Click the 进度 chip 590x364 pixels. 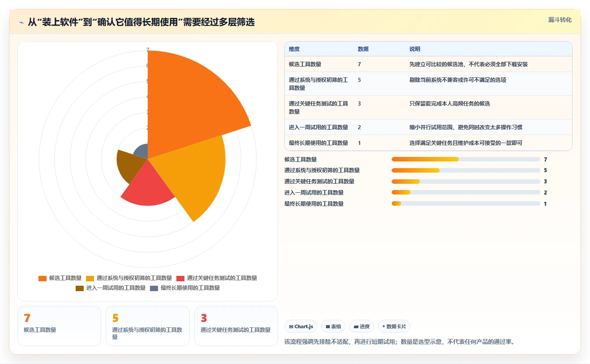(361, 326)
